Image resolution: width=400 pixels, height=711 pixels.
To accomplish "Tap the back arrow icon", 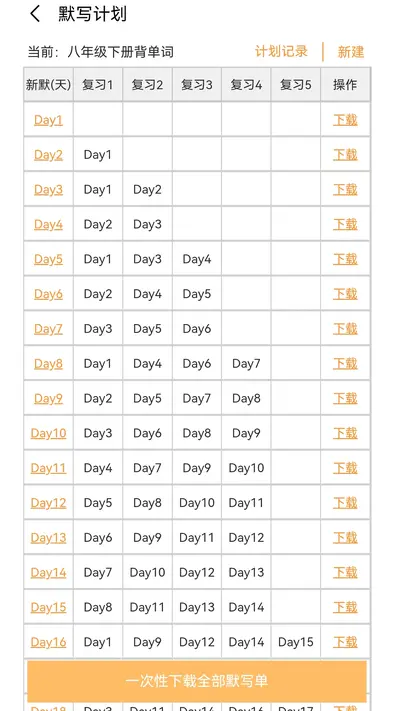I will point(35,14).
